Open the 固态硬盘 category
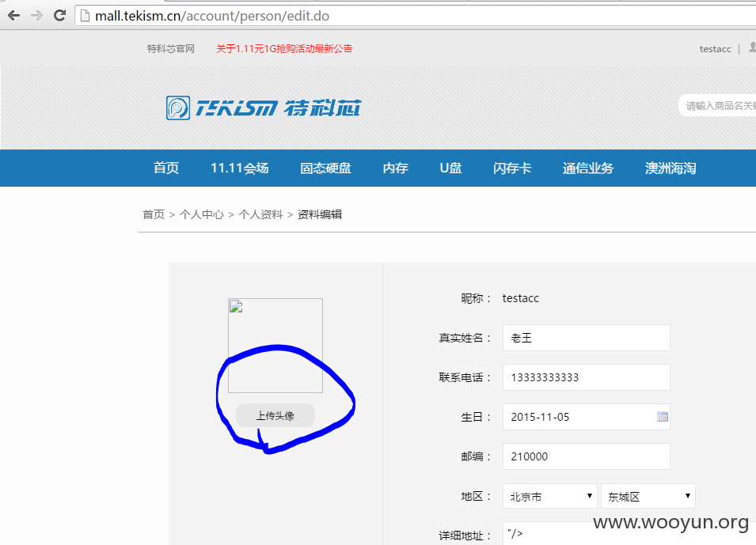Screen dimensions: 756x545 point(325,168)
